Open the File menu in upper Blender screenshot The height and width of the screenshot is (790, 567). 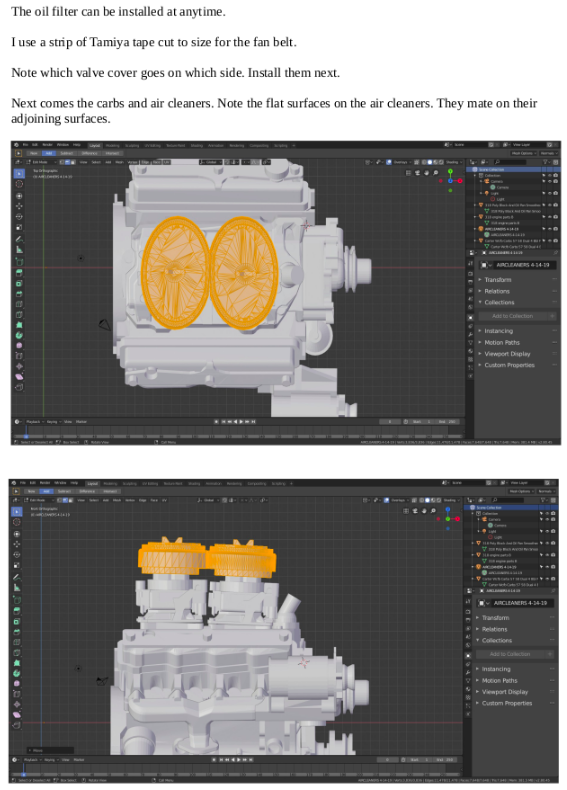coord(26,145)
